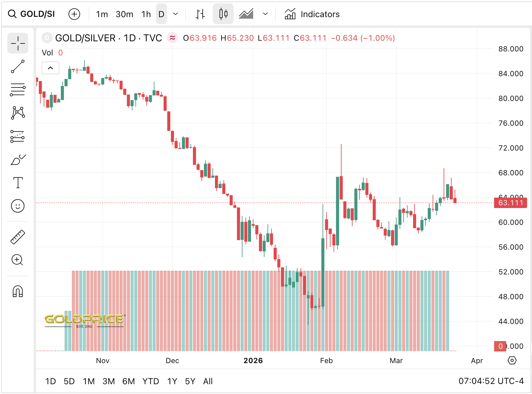Activate the zoom-in tool

tap(17, 260)
